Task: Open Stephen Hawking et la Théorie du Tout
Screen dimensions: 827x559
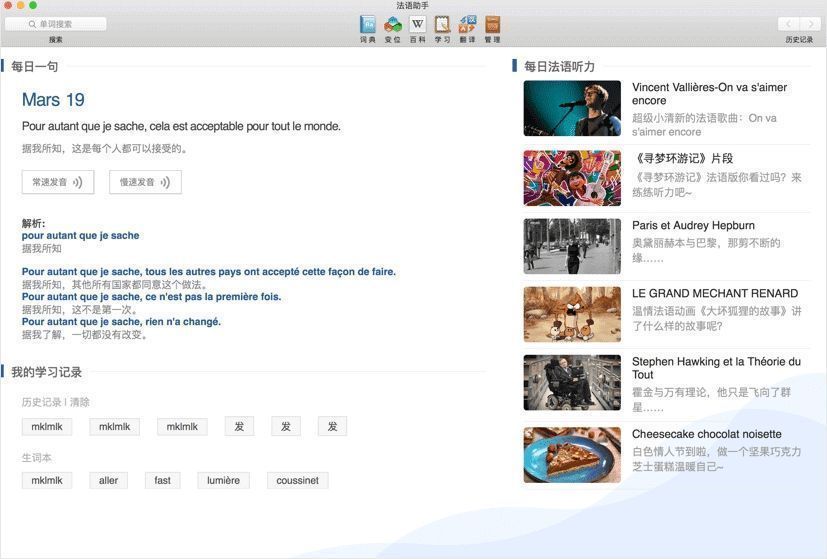Action: coord(716,367)
